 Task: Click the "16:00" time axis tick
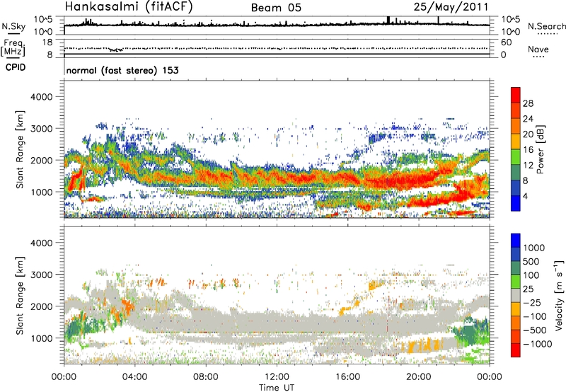347,377
